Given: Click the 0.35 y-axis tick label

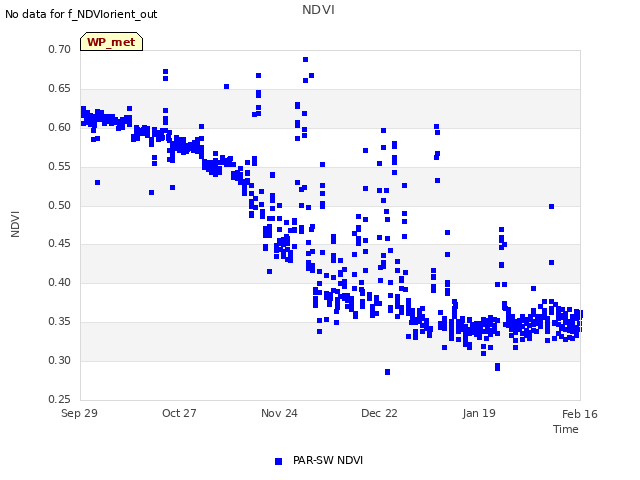Looking at the screenshot, I should click(x=60, y=322).
